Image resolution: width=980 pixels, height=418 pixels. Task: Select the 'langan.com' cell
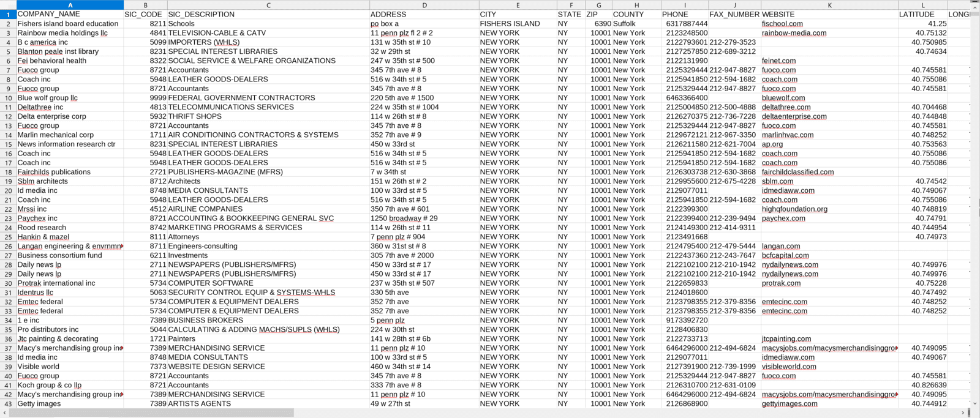pyautogui.click(x=830, y=246)
